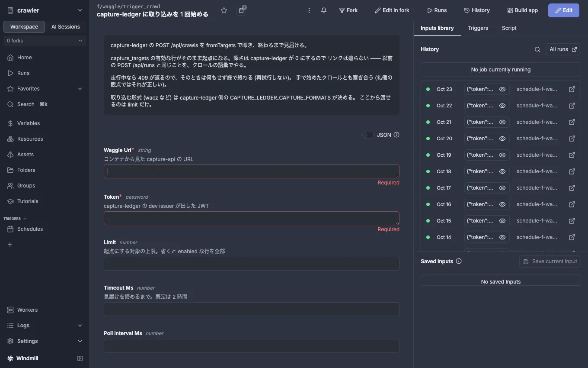Open the three-dot more options menu
The image size is (588, 368).
(309, 10)
